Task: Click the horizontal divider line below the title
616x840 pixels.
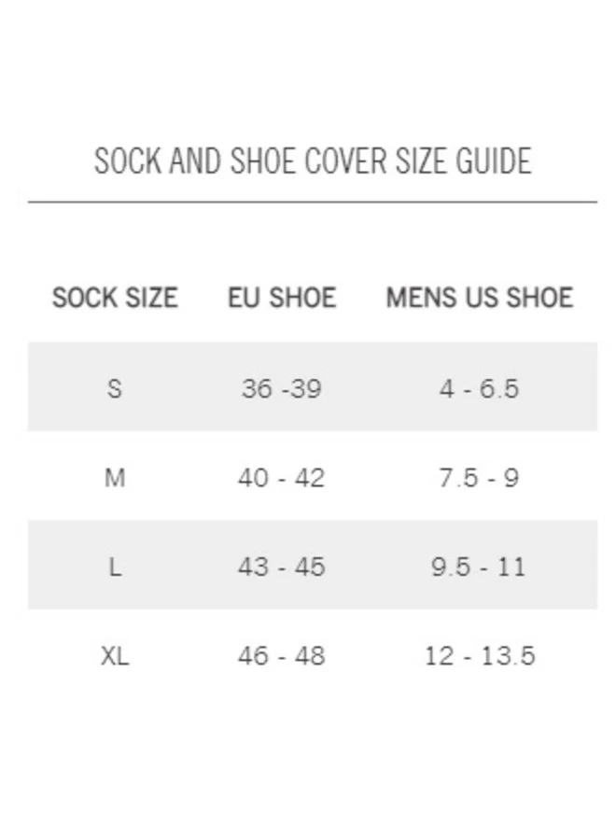Action: pyautogui.click(x=312, y=202)
